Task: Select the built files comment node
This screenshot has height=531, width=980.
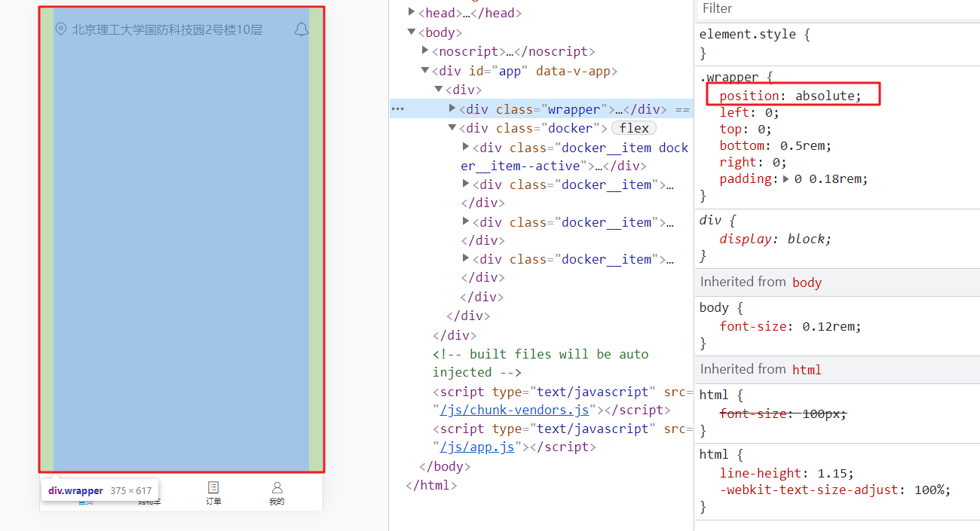Action: tap(541, 363)
